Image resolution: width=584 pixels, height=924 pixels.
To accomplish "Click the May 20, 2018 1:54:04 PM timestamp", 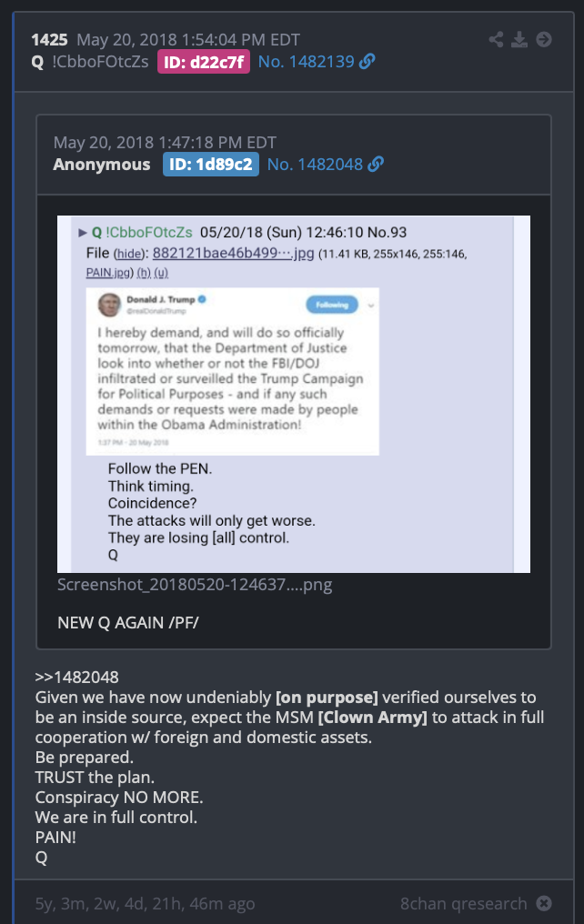I will (188, 39).
